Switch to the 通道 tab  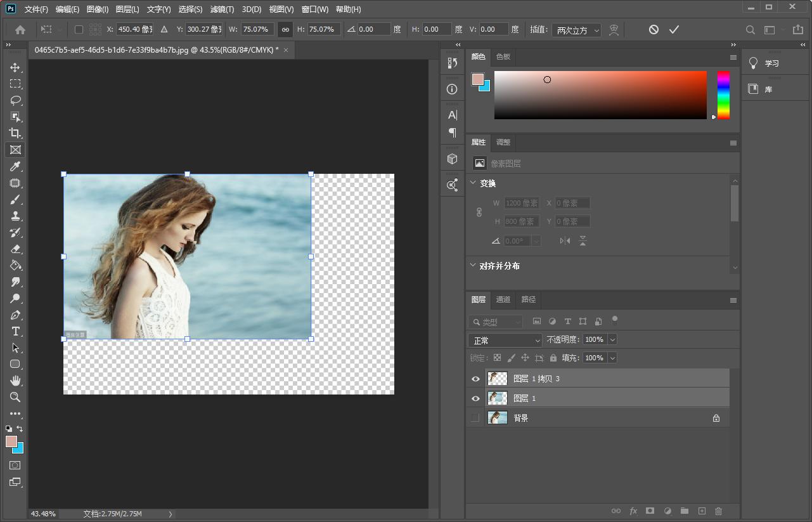pos(503,299)
